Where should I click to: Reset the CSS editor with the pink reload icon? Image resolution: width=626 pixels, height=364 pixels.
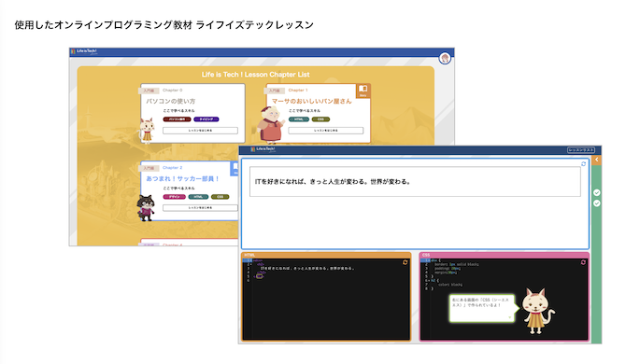coord(583,262)
